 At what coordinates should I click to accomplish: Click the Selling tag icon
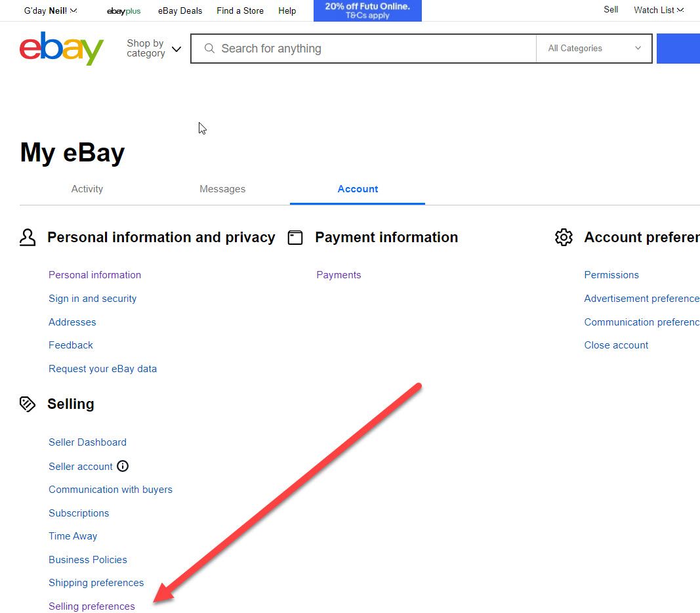point(28,404)
